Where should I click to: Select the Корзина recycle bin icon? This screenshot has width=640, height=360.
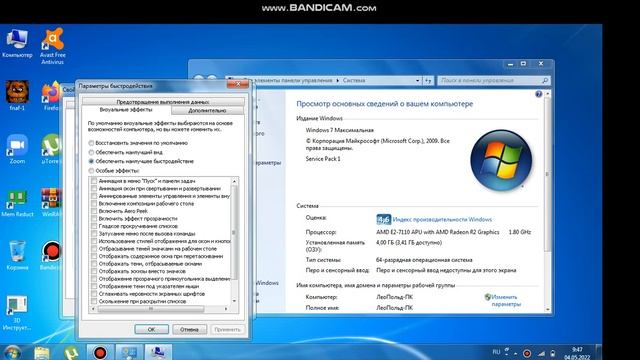point(17,256)
